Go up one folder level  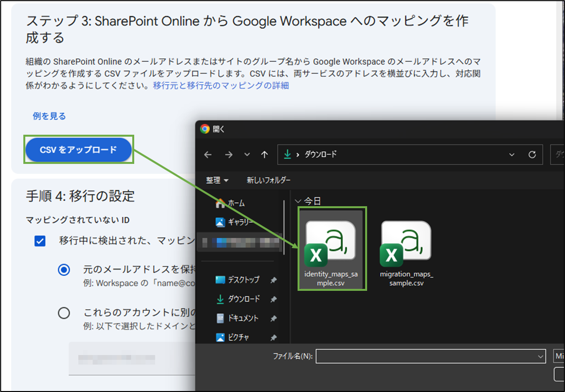coord(265,155)
